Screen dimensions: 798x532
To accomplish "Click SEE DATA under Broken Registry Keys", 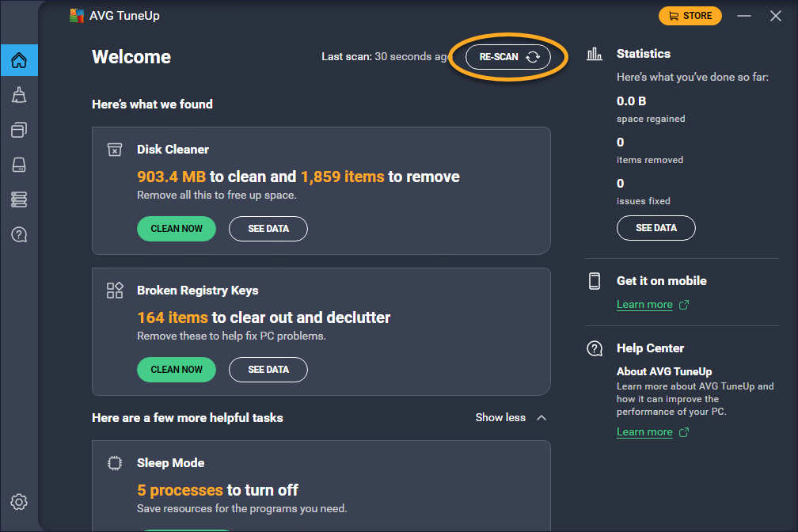I will 268,370.
